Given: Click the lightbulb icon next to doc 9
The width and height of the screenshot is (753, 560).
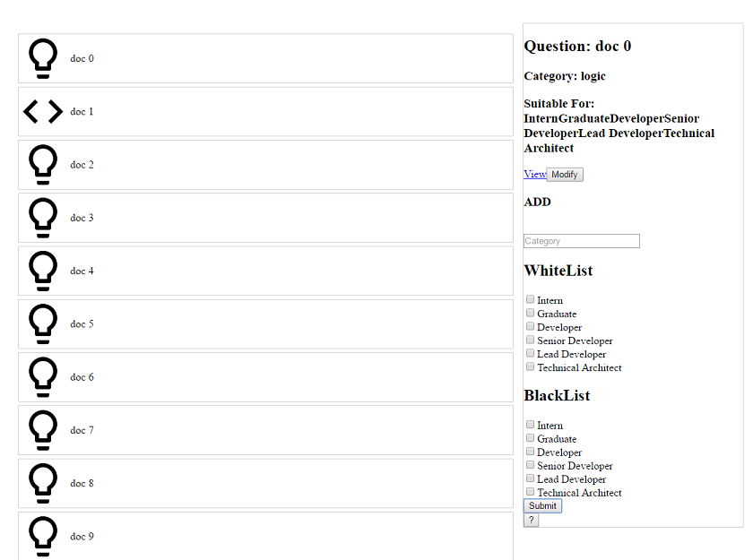Looking at the screenshot, I should 43,536.
